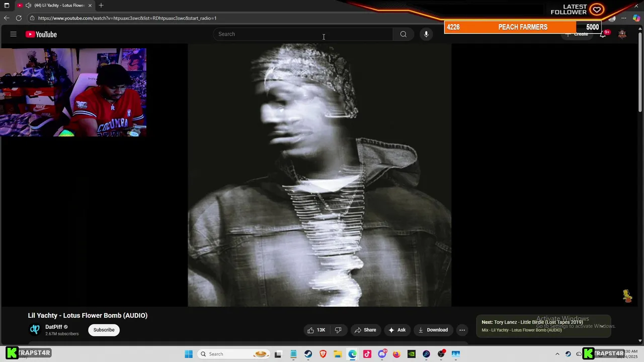
Task: Share this video
Action: tap(365, 330)
